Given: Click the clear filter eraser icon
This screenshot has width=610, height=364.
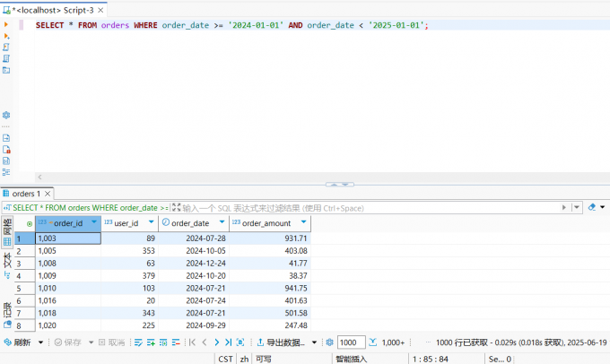Looking at the screenshot, I should click(592, 207).
